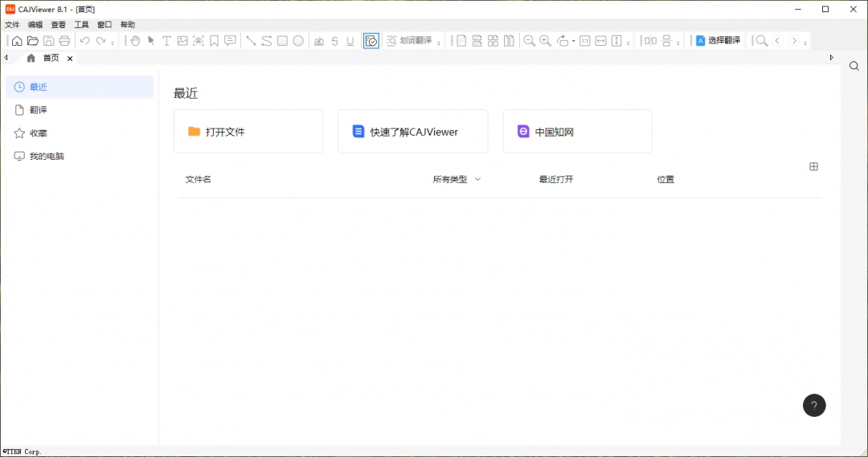
Task: Select 翻译 in the sidebar
Action: point(80,110)
